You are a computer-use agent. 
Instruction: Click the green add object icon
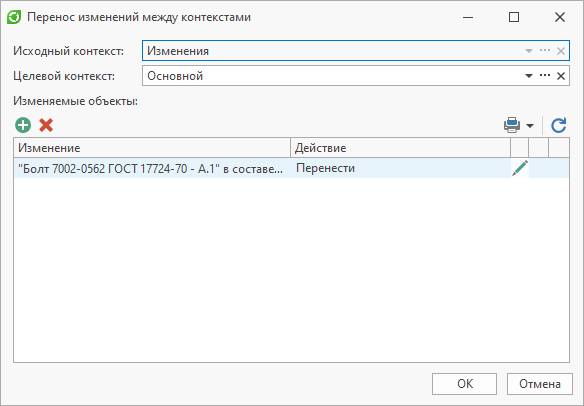point(23,125)
